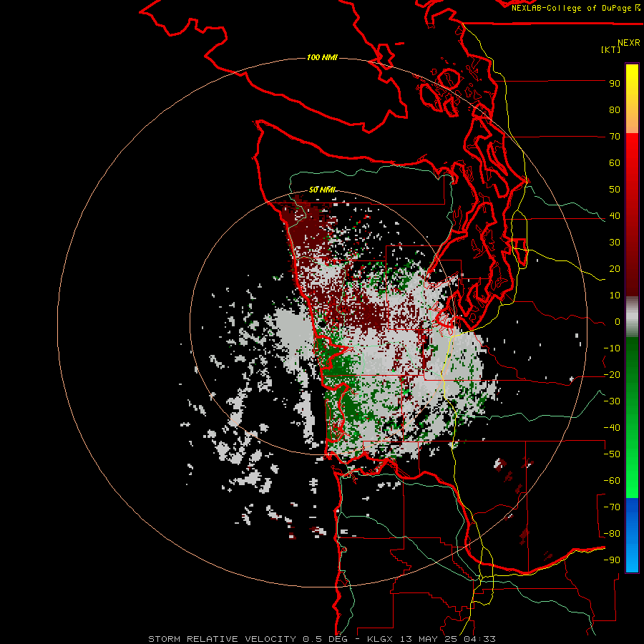The width and height of the screenshot is (644, 644).
Task: Click the "-90" value on the velocity scale
Action: (612, 560)
